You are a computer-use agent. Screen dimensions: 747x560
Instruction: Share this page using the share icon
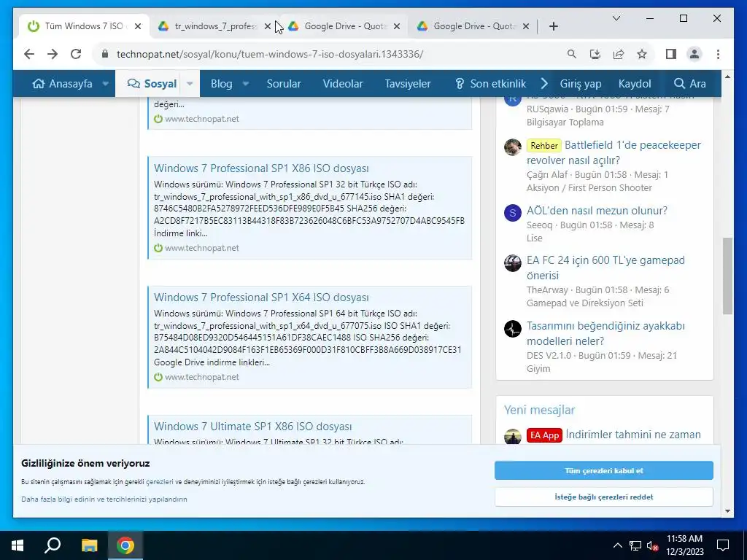(619, 54)
